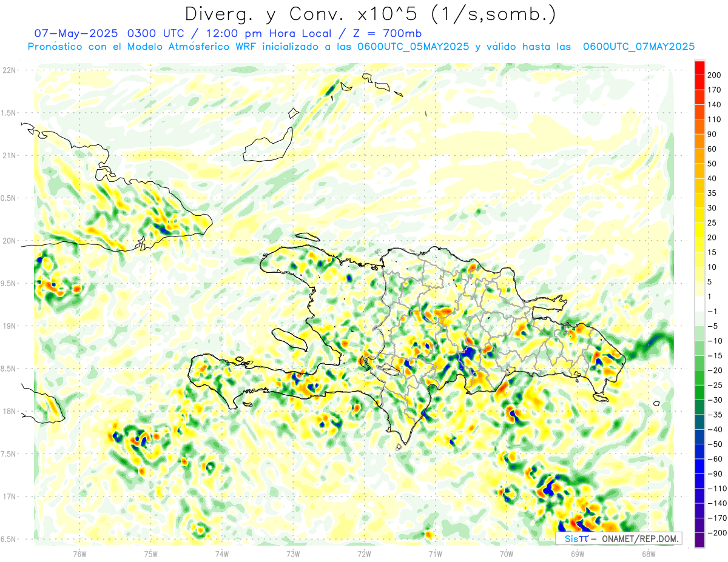Click the '68W' longitude label

point(649,554)
